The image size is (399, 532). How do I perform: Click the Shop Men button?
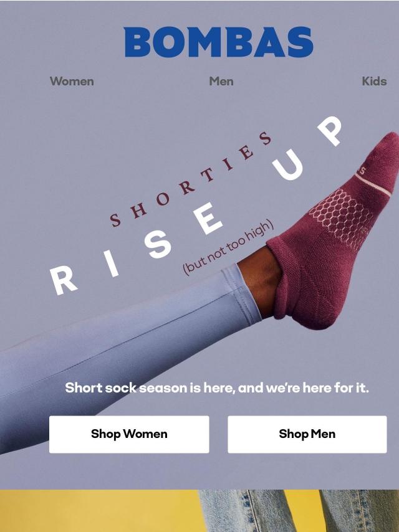(x=307, y=434)
